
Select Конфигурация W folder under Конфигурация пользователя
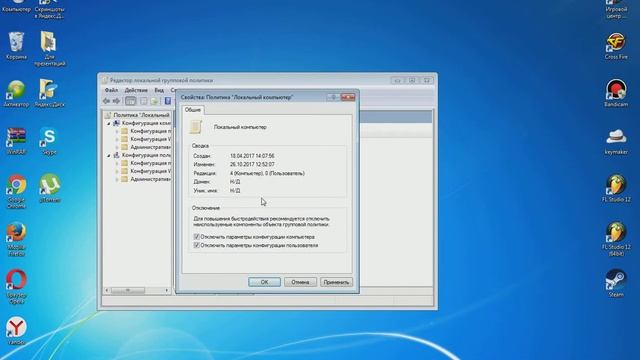click(151, 171)
